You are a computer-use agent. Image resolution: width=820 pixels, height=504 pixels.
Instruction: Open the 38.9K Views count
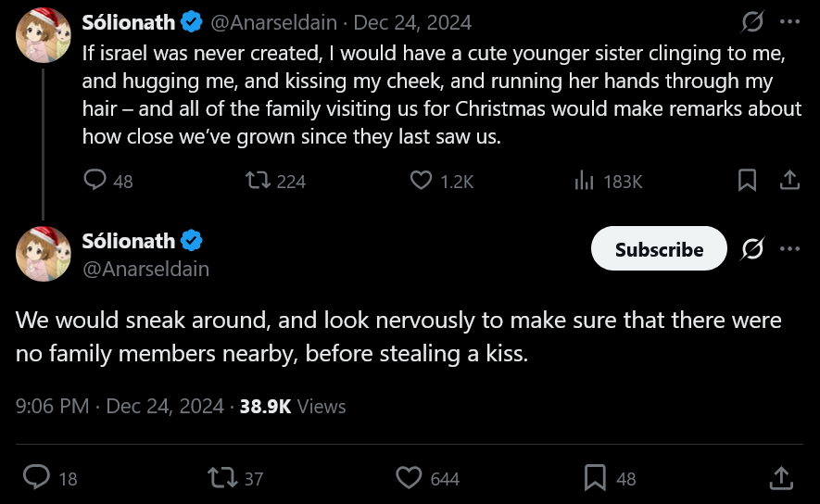[x=292, y=406]
